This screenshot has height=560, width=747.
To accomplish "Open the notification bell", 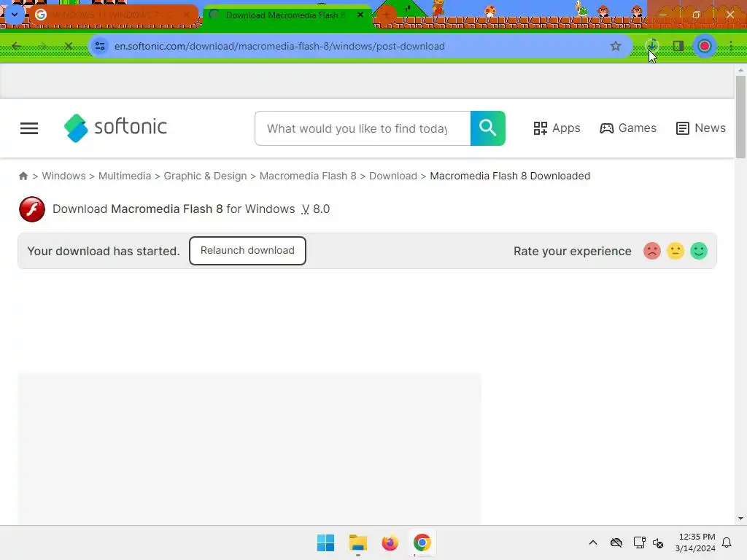I will click(727, 542).
